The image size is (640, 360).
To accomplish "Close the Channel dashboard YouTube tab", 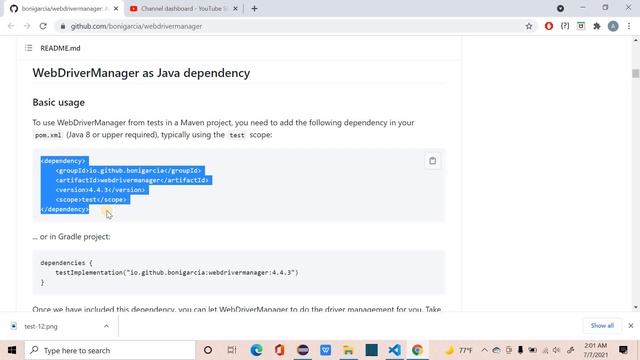I will pos(236,9).
